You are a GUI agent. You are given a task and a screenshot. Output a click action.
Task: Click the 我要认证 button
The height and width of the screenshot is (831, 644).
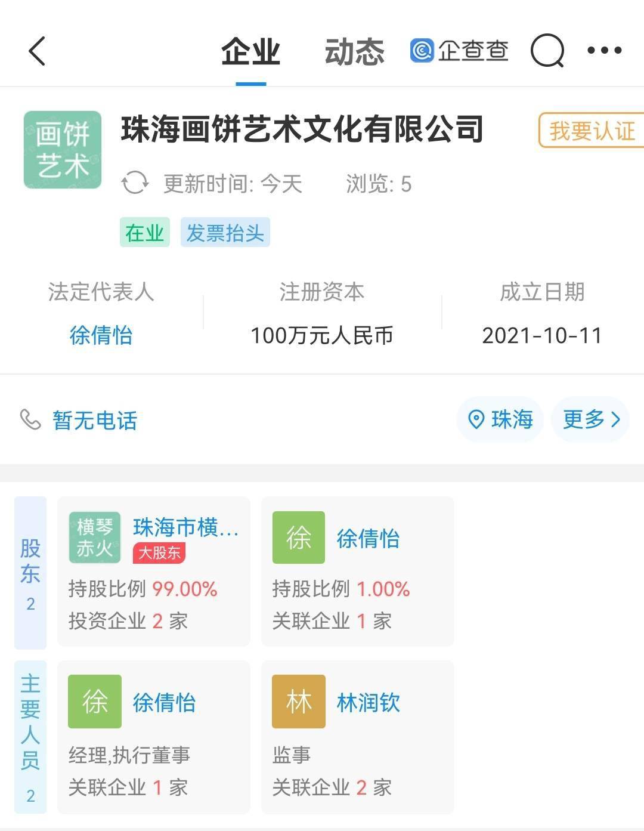coord(592,130)
